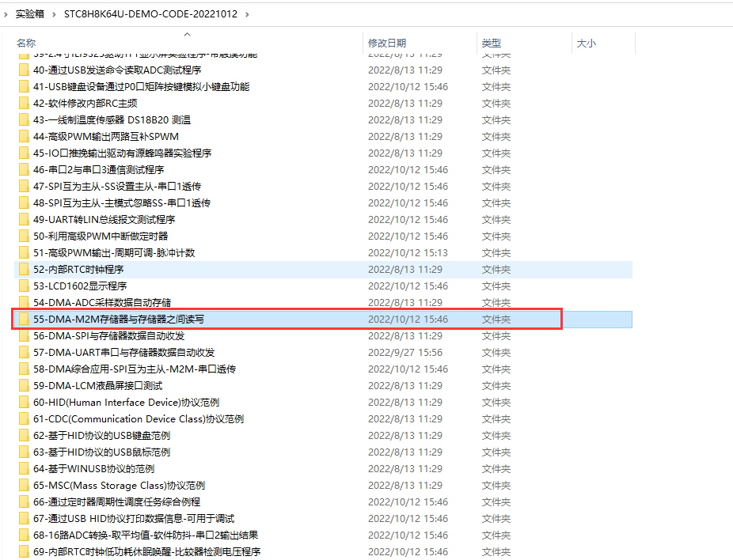
Task: Select folder name 57-DMA-UART串口与存储器数据自动收发
Action: pyautogui.click(x=123, y=353)
